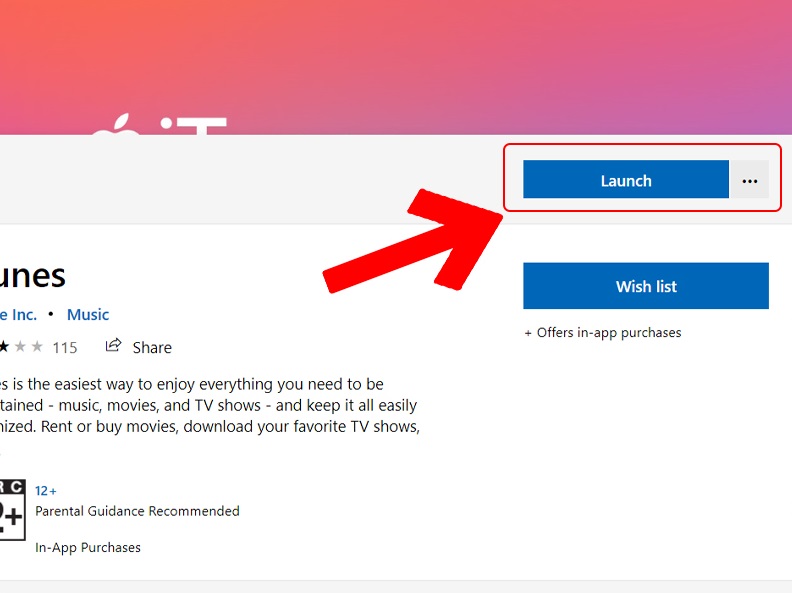Click the rating count 115
Viewport: 792px width, 593px height.
click(65, 348)
